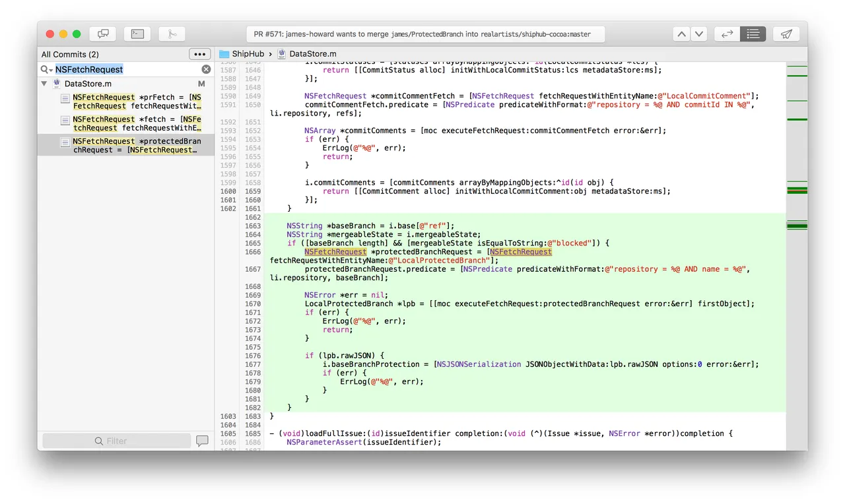845x504 pixels.
Task: Click the NSString *baseBranch line
Action: click(370, 226)
